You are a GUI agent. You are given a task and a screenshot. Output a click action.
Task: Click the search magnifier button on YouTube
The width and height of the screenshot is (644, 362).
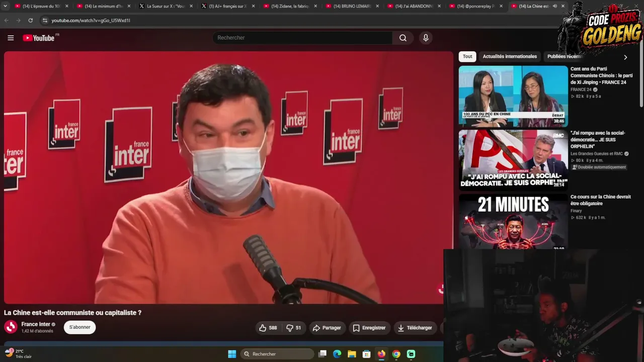click(x=403, y=38)
